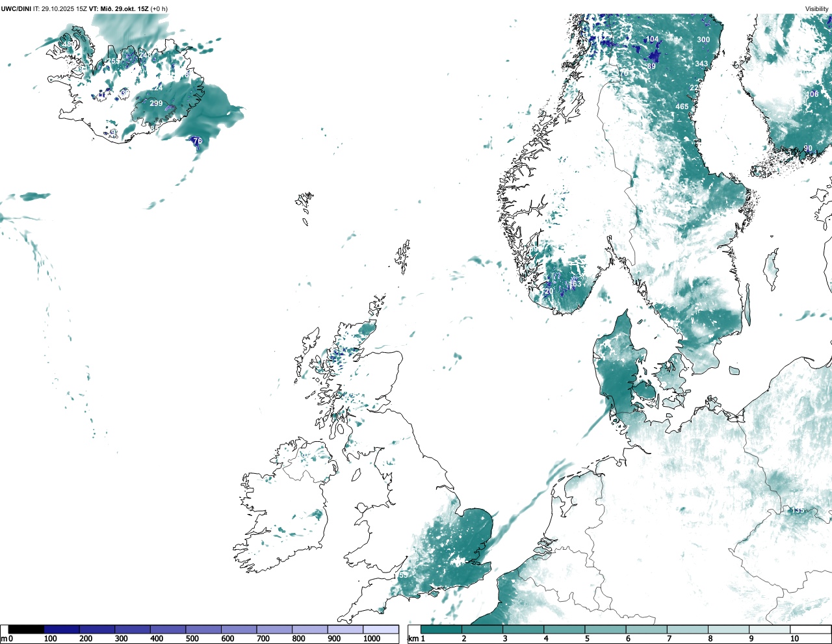Click the '90' value in southern Finland
Screen dimensions: 832x644
pyautogui.click(x=808, y=148)
